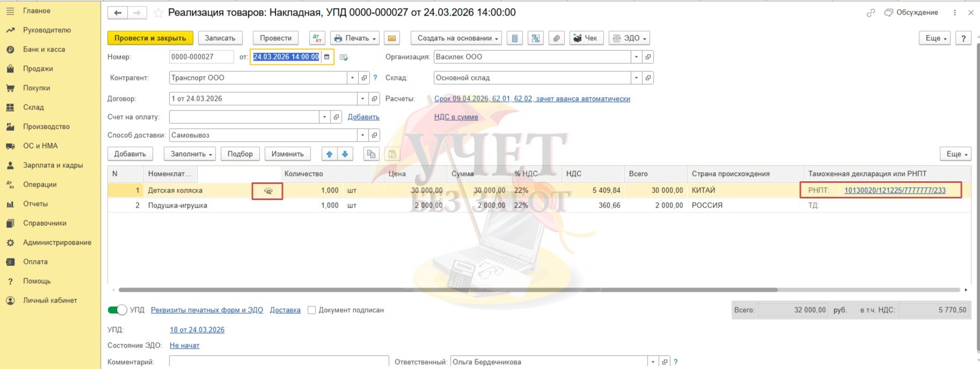Move row down with blue down arrow
This screenshot has width=980, height=369.
[x=345, y=154]
